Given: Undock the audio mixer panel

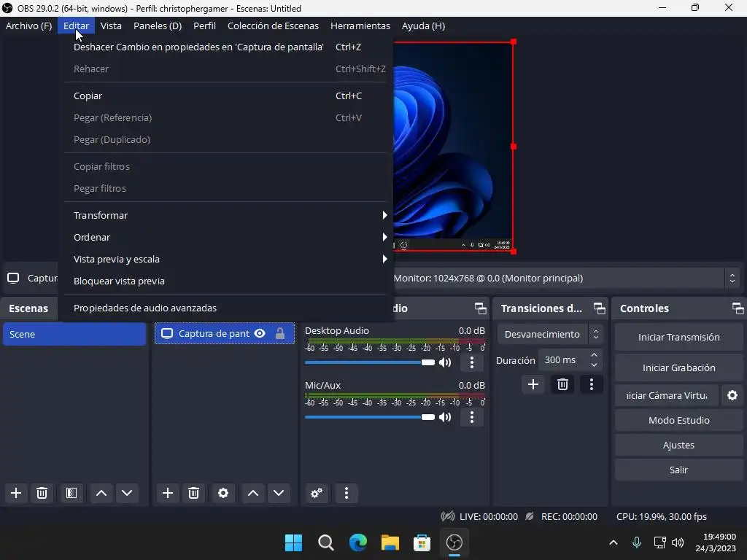Looking at the screenshot, I should [x=481, y=308].
